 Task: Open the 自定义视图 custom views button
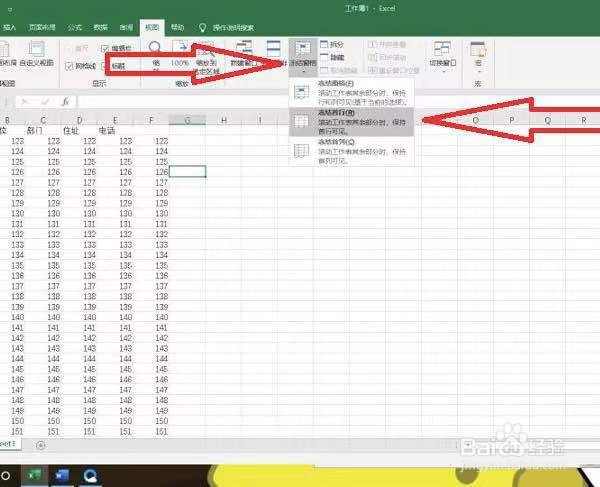point(36,54)
